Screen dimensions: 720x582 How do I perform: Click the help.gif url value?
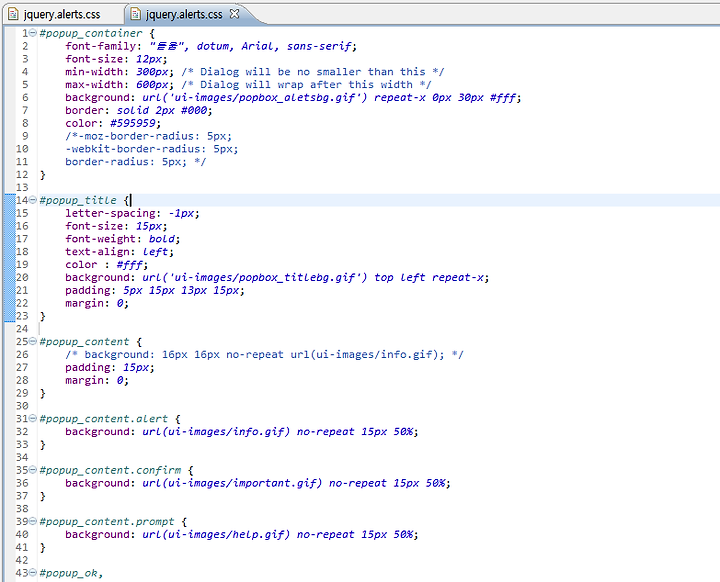pos(216,535)
